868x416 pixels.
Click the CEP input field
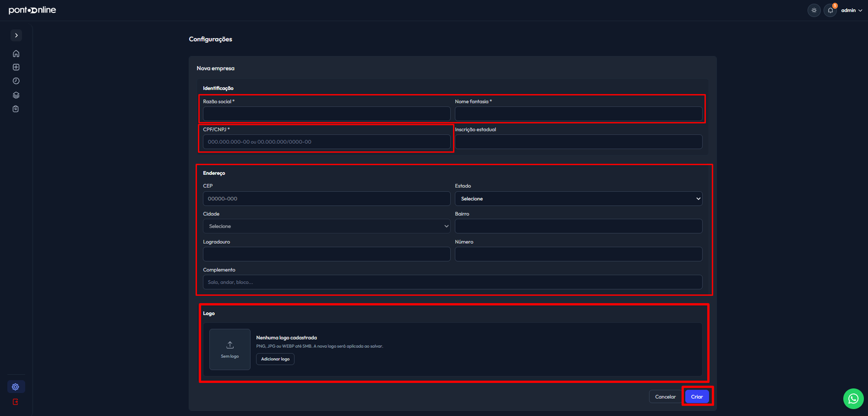(327, 198)
